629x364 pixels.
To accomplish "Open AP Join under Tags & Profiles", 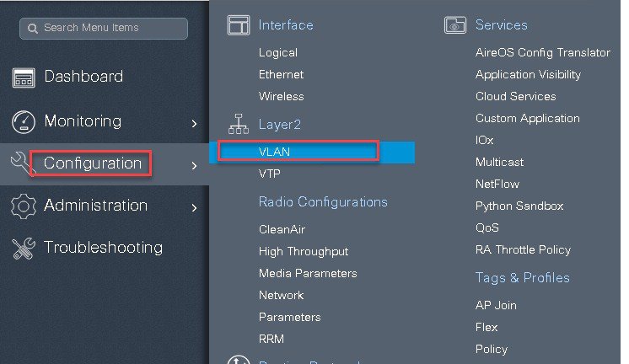I will click(x=496, y=306).
